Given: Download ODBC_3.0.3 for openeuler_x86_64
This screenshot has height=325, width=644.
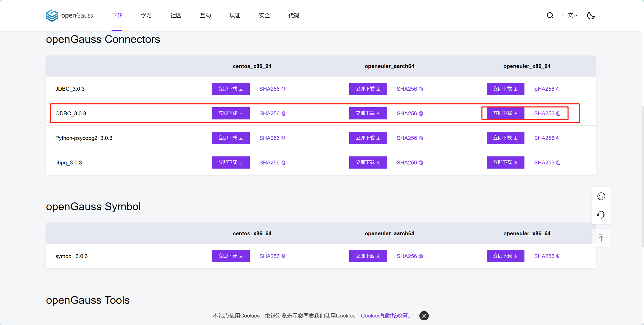Looking at the screenshot, I should coord(505,114).
